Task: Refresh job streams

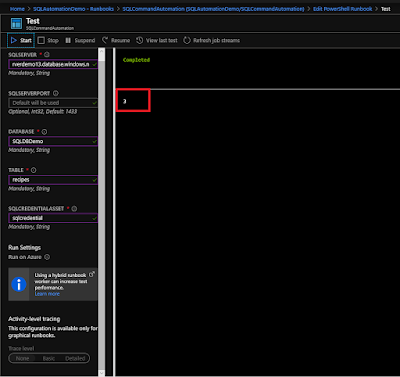Action: (211, 40)
